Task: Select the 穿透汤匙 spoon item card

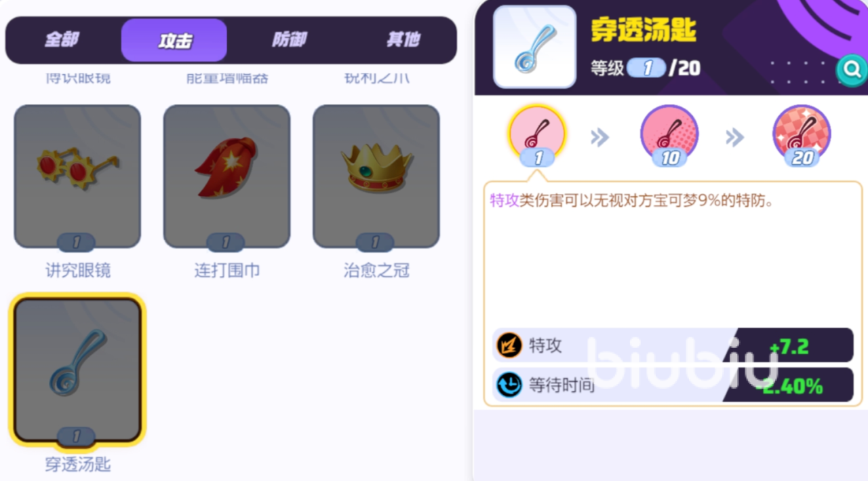Action: coord(77,370)
